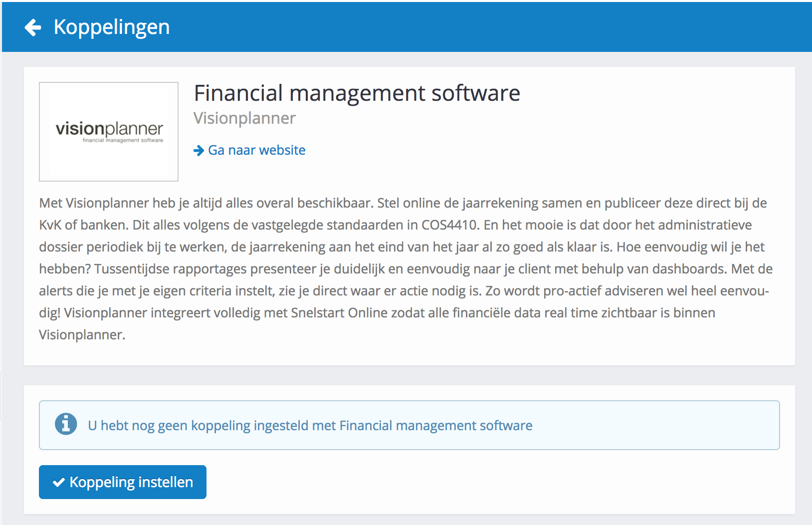Click the back arrow next to Koppelingen
Screen dimensions: 812x525
(x=33, y=27)
